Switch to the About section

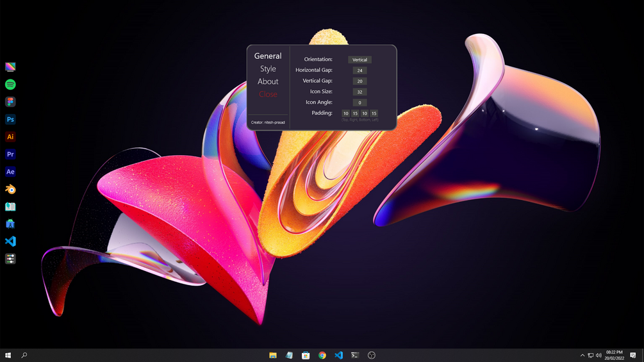(x=268, y=81)
